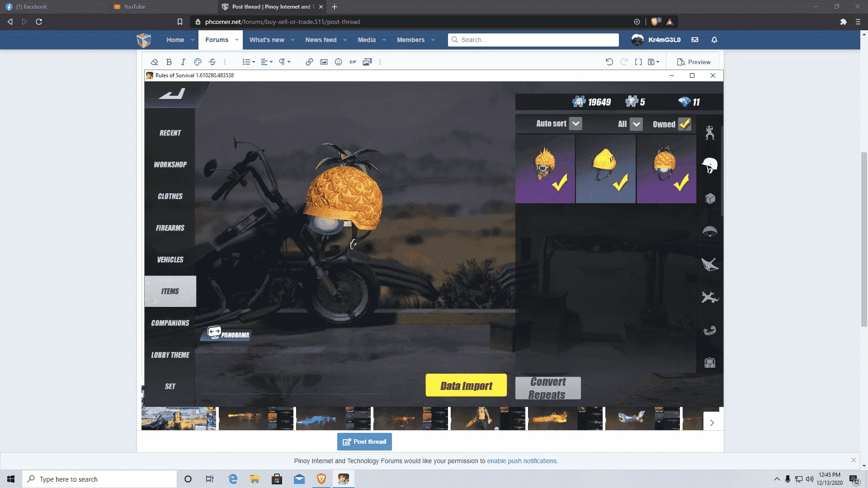Switch to the RECENT game tab
Image resolution: width=868 pixels, height=488 pixels.
coord(170,133)
